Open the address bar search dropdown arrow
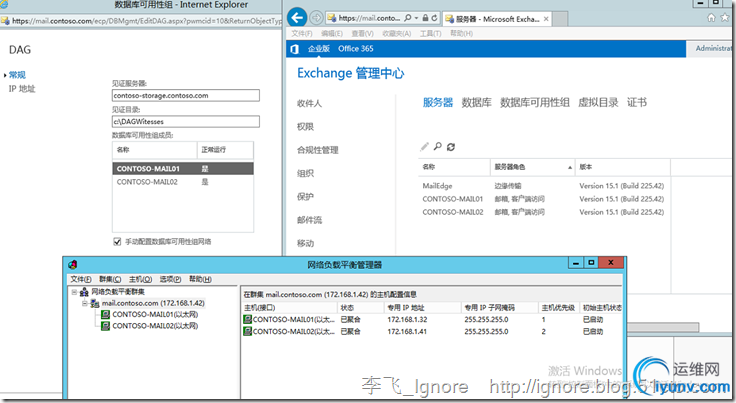736x403 pixels. pyautogui.click(x=416, y=18)
